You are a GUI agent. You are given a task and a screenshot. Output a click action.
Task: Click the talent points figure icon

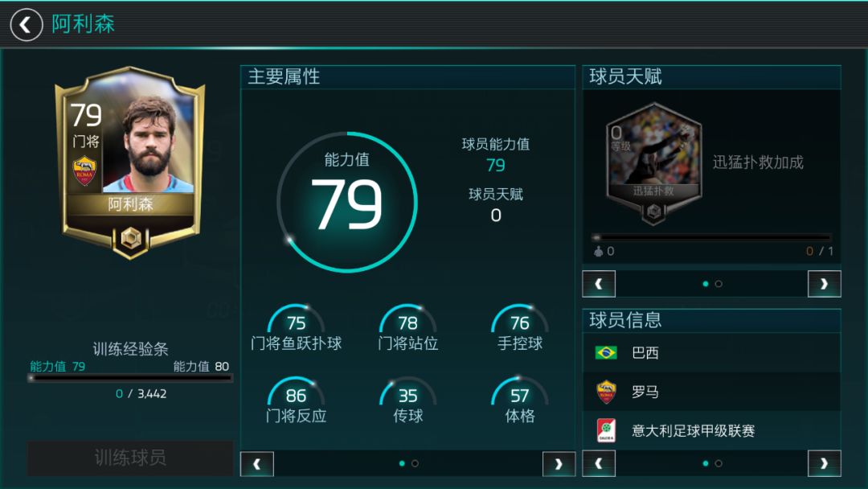point(598,252)
